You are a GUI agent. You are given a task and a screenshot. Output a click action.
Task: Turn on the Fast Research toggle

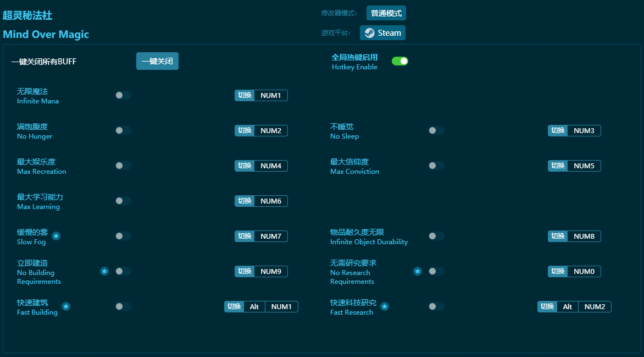point(436,306)
